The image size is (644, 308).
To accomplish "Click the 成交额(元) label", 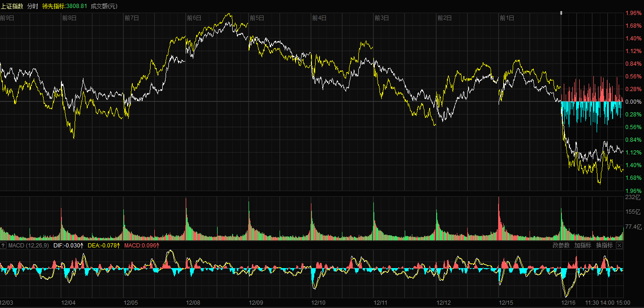I will click(104, 6).
